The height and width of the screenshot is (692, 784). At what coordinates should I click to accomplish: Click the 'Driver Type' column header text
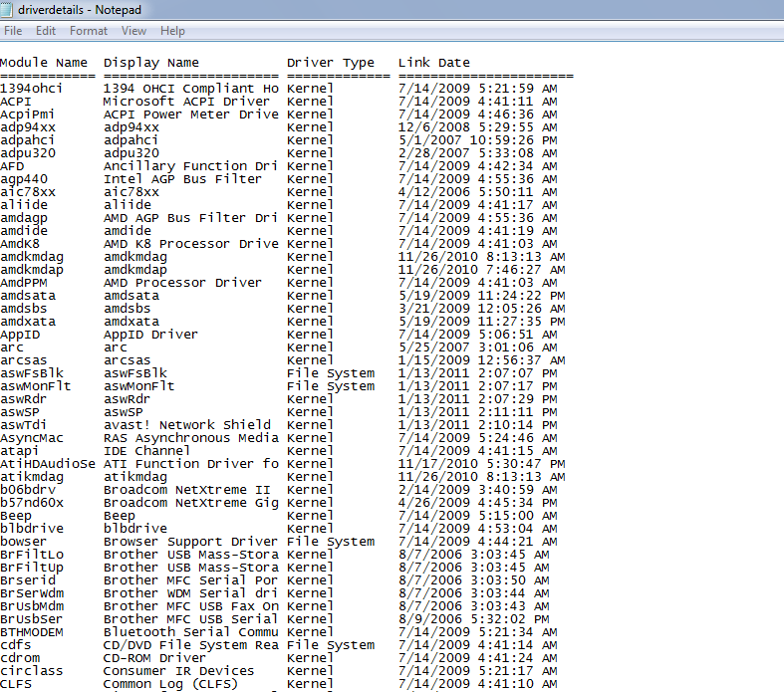pos(331,63)
